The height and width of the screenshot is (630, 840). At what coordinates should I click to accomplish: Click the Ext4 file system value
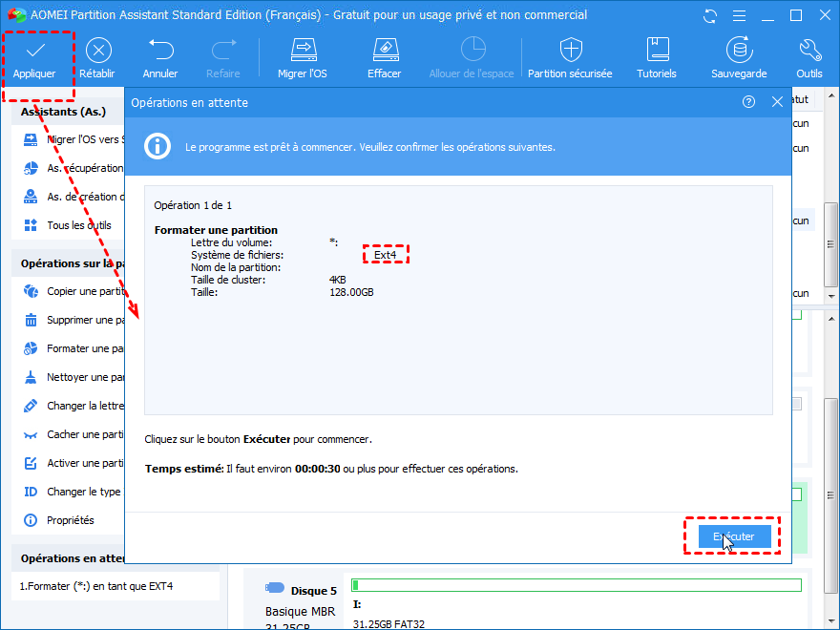click(x=386, y=255)
